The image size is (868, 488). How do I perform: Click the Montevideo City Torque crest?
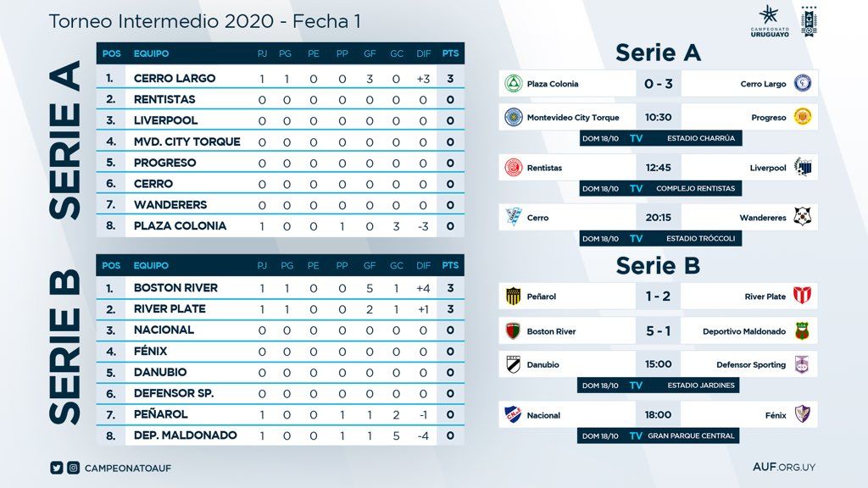(513, 118)
